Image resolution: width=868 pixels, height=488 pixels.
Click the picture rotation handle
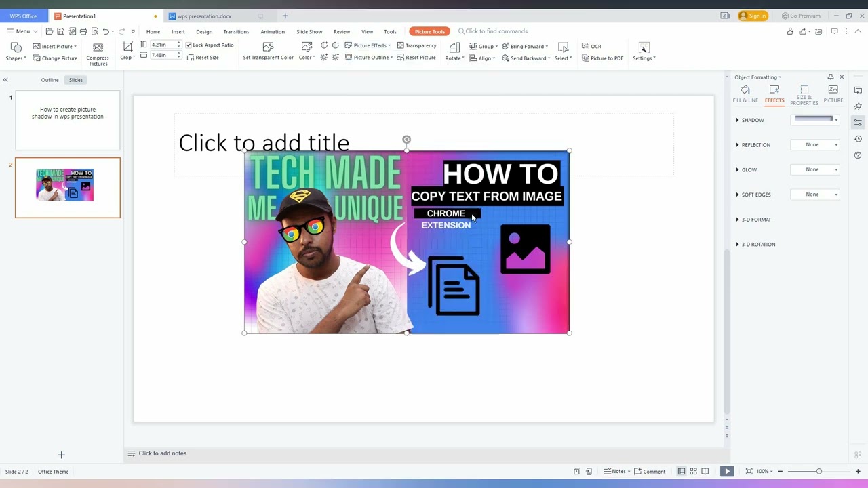pyautogui.click(x=406, y=140)
